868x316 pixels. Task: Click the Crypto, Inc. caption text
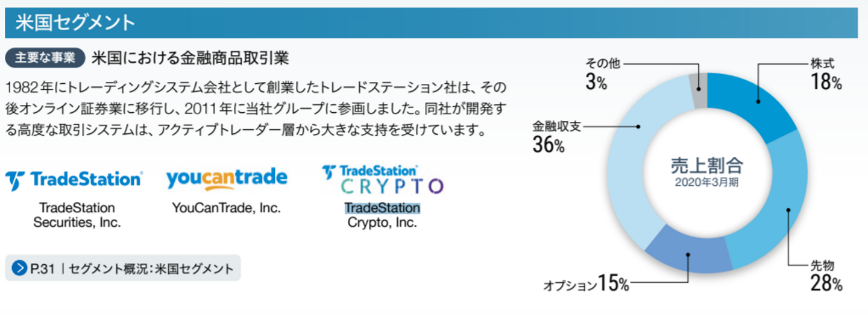pyautogui.click(x=382, y=223)
